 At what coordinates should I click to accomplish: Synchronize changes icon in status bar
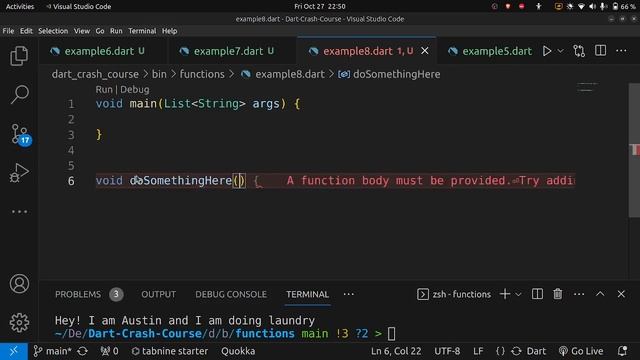(x=82, y=351)
